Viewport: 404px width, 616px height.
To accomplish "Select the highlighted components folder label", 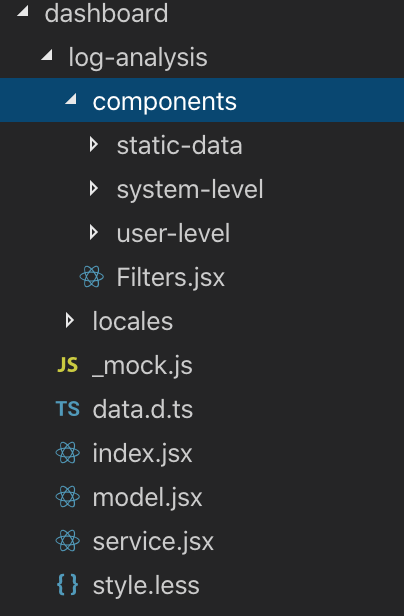I will click(165, 102).
